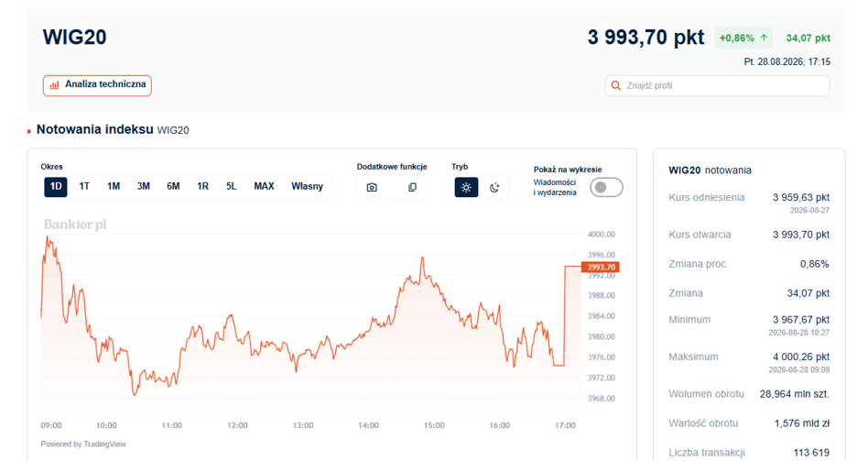Click the copy chart icon
Viewport: 868px width, 461px height.
412,187
